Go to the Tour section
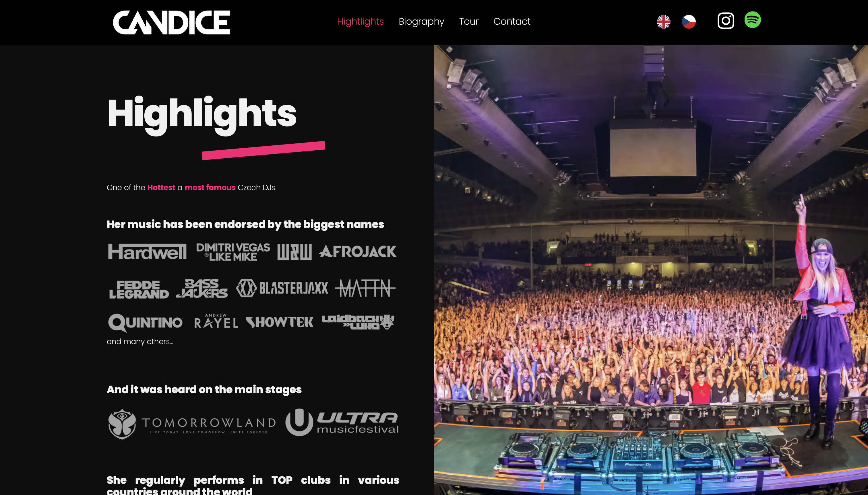 coord(468,22)
